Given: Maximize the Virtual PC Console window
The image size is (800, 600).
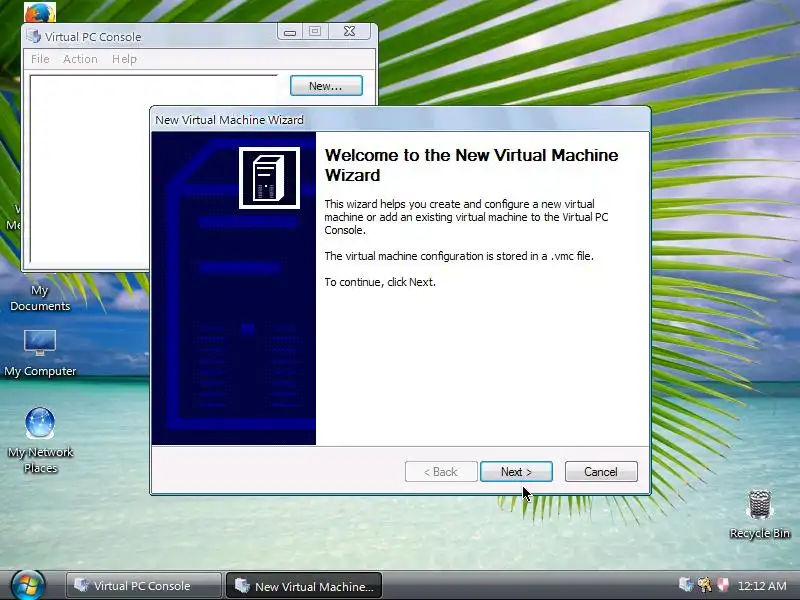Looking at the screenshot, I should [x=315, y=32].
